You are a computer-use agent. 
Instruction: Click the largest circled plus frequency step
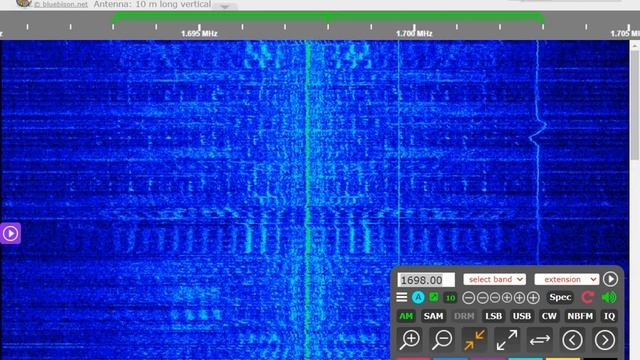pos(533,298)
